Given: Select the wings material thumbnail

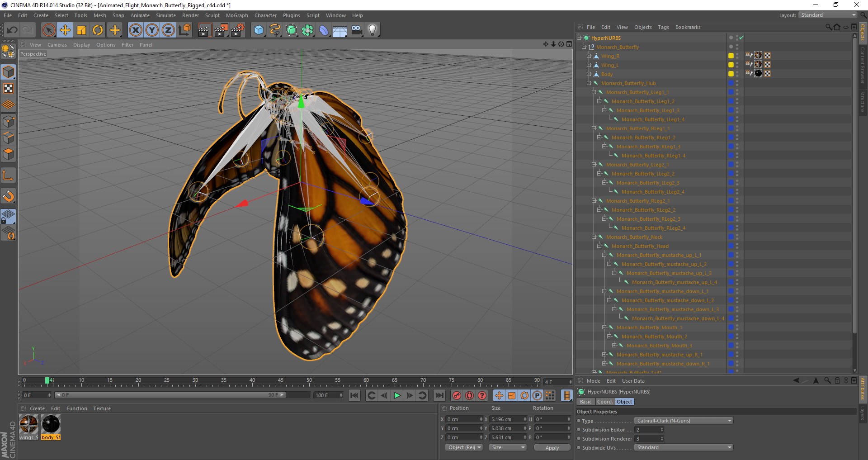Looking at the screenshot, I should 29,425.
